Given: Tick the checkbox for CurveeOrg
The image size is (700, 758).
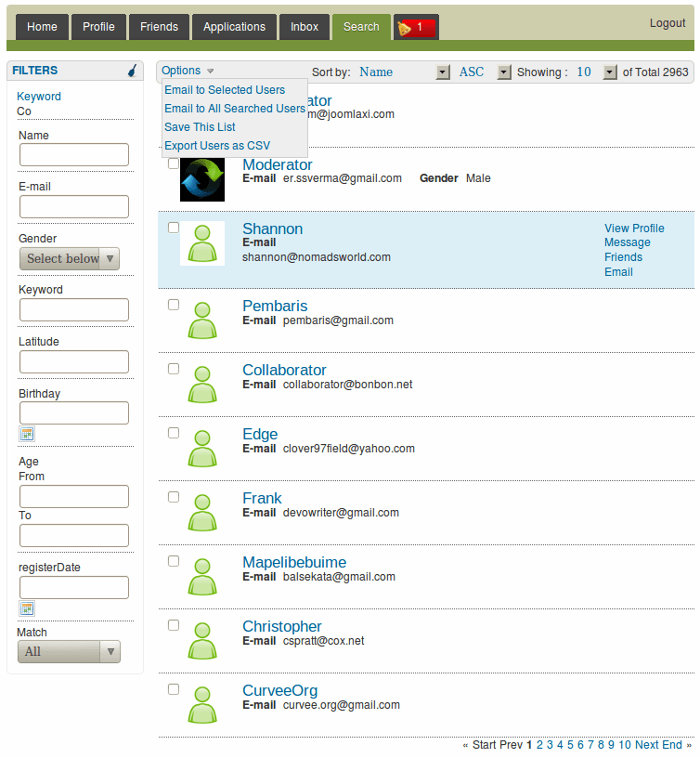Looking at the screenshot, I should click(174, 689).
